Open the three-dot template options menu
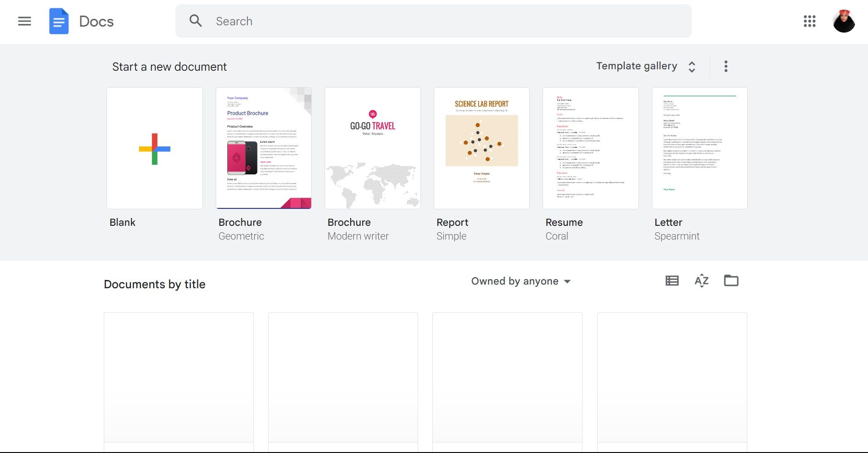This screenshot has height=453, width=868. tap(726, 66)
